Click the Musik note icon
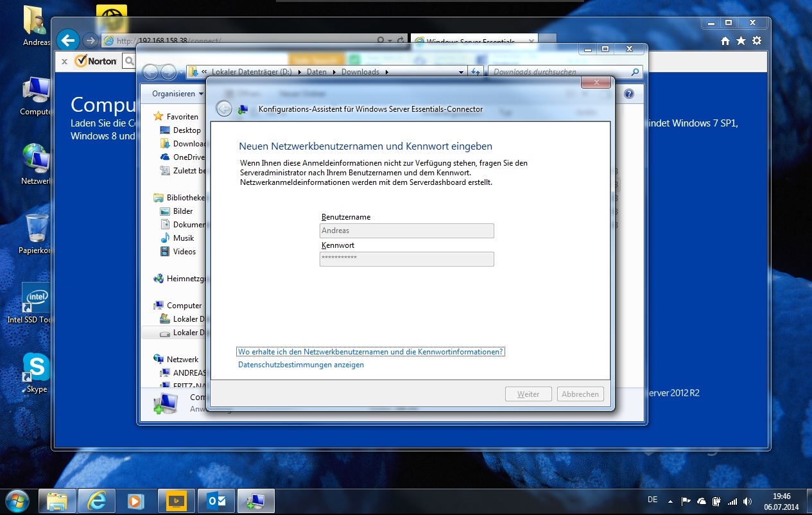 (x=164, y=238)
